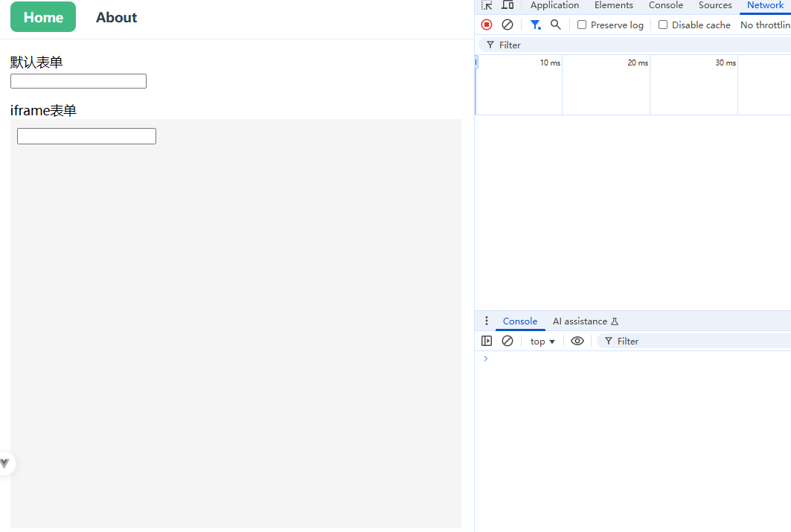Image resolution: width=791 pixels, height=532 pixels.
Task: Click the 20 ms timeline marker
Action: (x=638, y=63)
